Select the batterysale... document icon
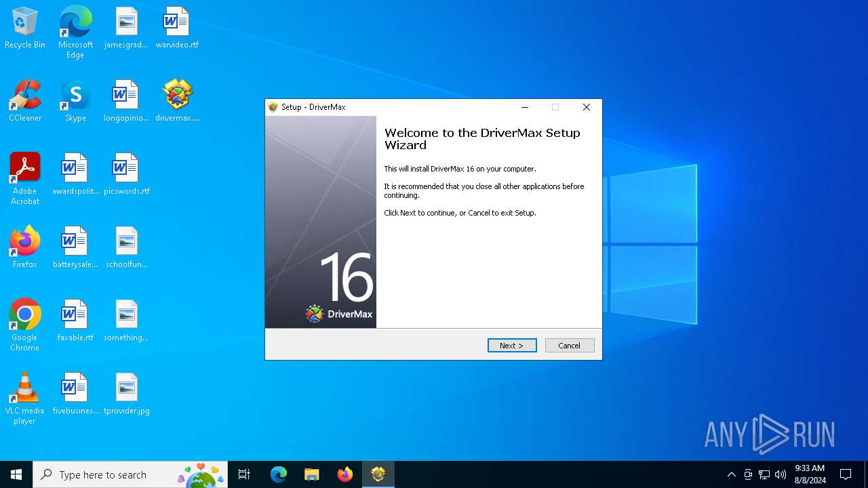Screen dimensions: 868x488 pos(75,248)
